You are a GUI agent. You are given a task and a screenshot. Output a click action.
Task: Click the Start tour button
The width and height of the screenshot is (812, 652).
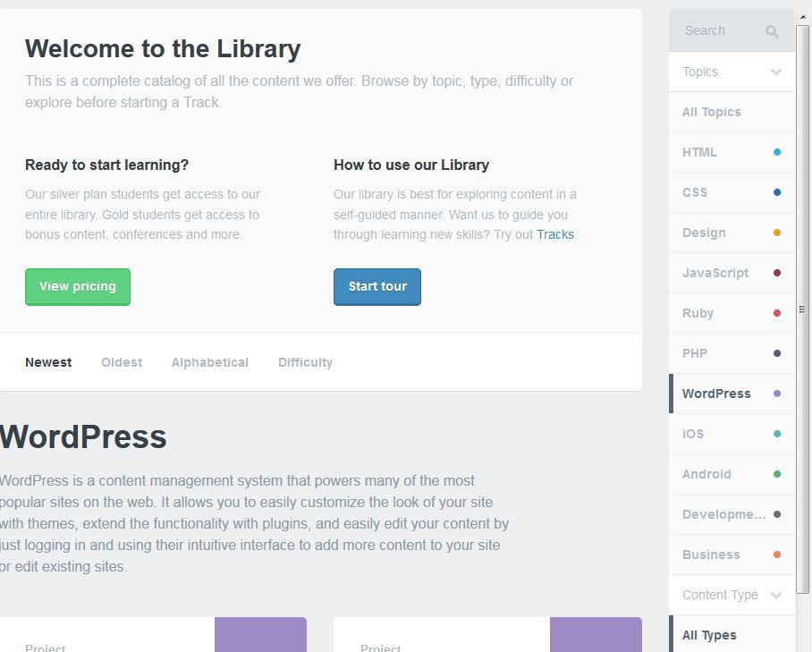point(377,287)
